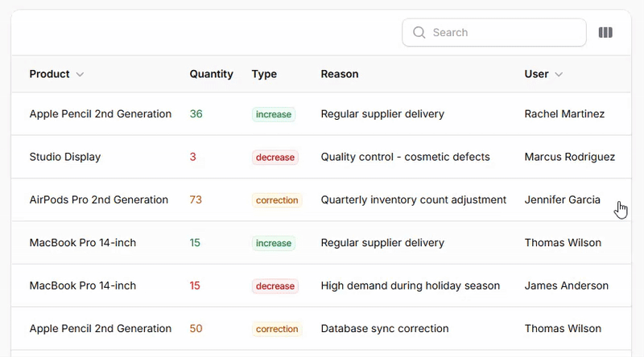644x357 pixels.
Task: Expand the Product column sort chevron
Action: tap(80, 74)
